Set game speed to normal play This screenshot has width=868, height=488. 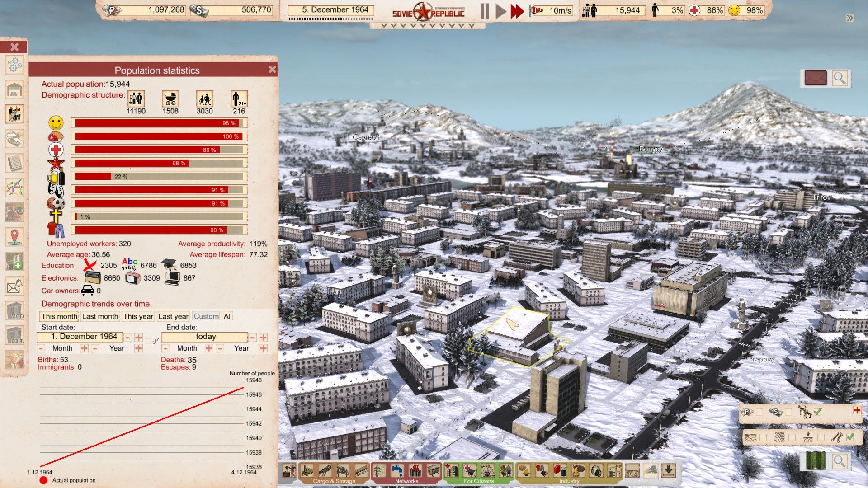500,11
